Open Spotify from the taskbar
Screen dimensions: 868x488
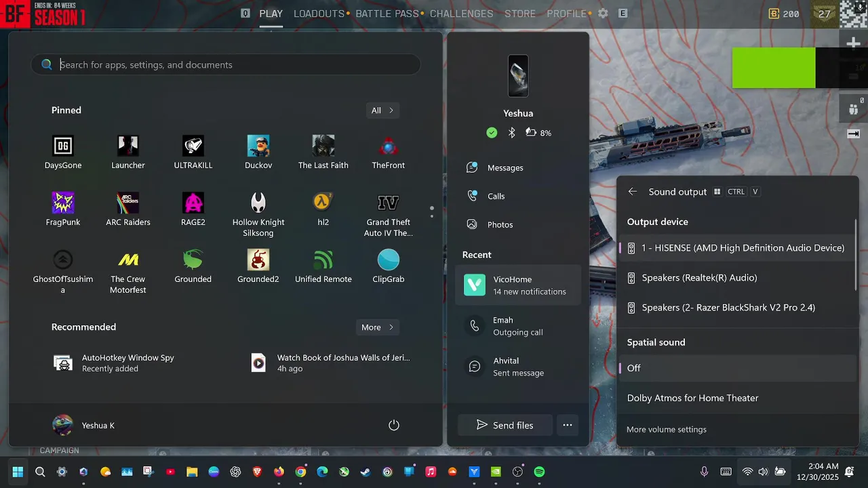tap(539, 472)
